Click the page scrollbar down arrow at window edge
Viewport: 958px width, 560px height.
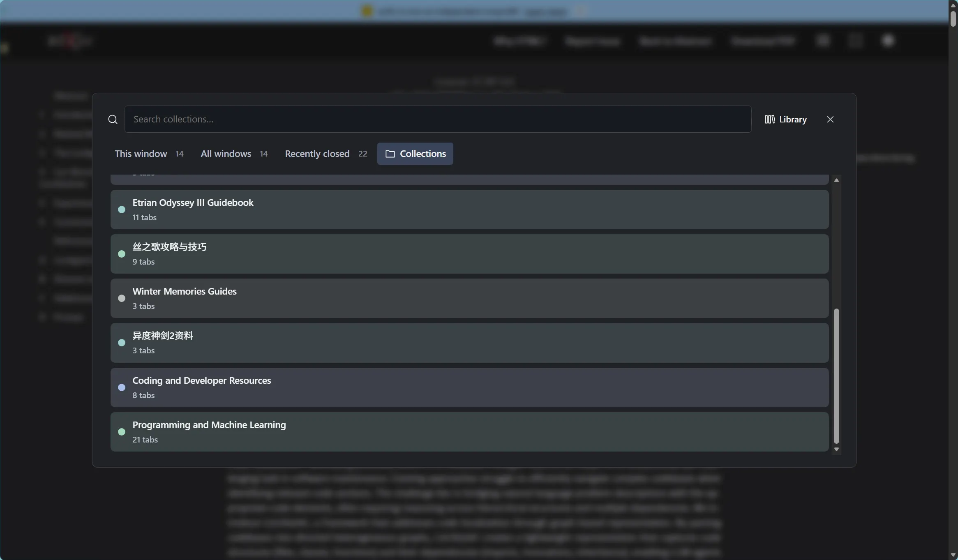coord(953,555)
